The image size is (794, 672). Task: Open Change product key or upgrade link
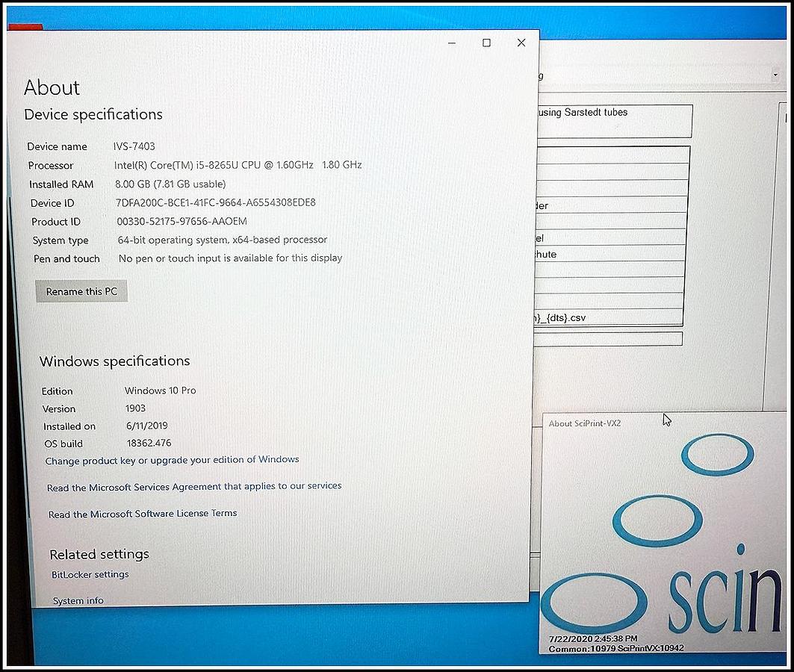point(172,460)
